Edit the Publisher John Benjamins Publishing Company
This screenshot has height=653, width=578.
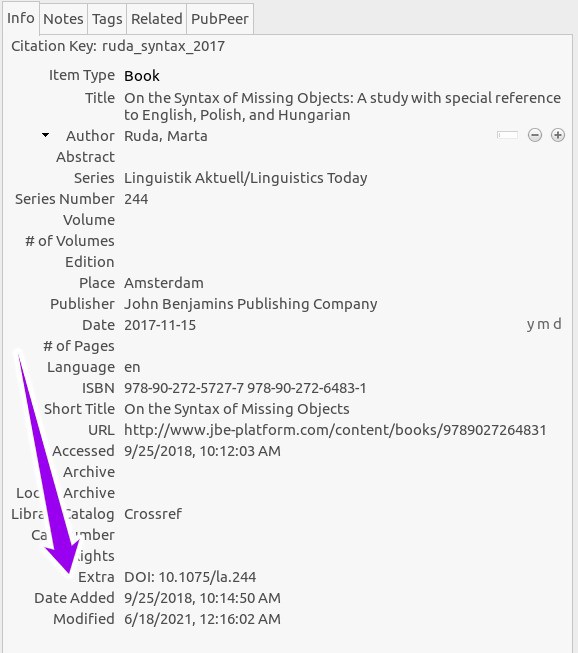251,304
